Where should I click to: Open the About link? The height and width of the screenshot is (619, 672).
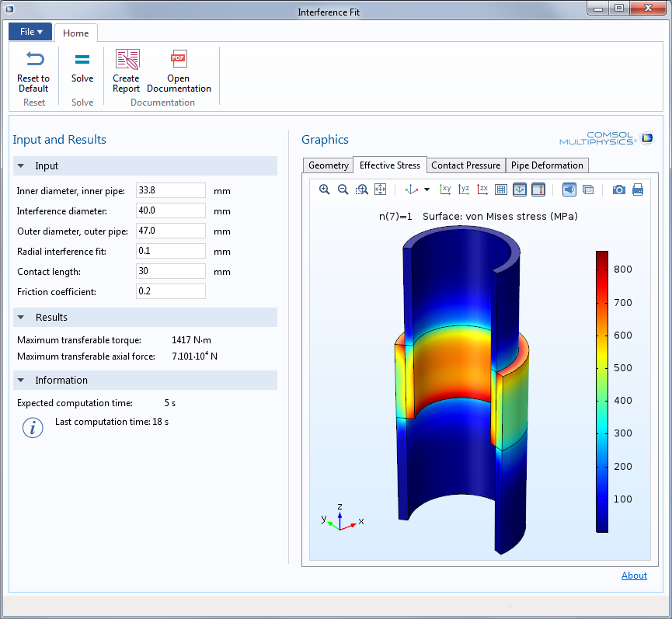tap(634, 576)
